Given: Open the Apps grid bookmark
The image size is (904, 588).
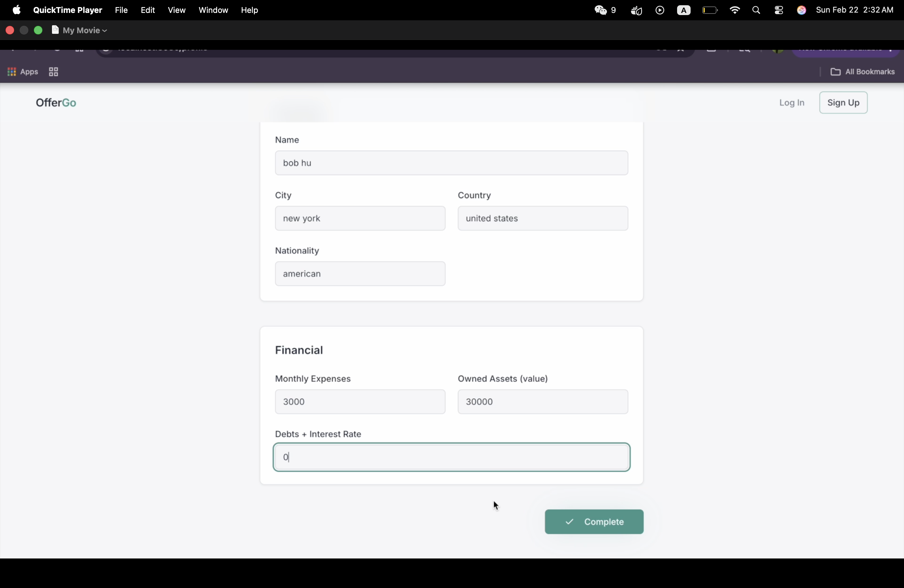Looking at the screenshot, I should [23, 72].
